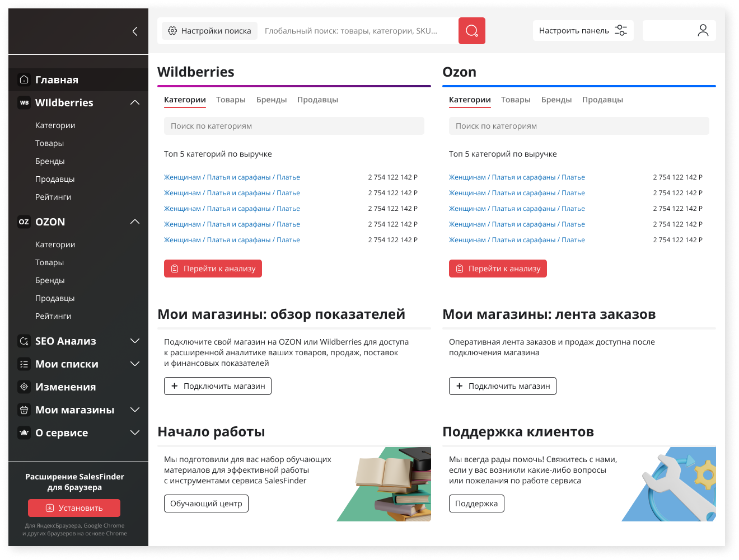Click the WB logo icon in sidebar
739x560 pixels.
[24, 102]
